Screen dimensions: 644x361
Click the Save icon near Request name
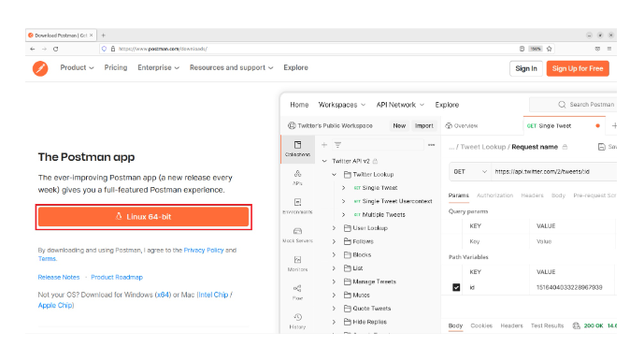602,147
